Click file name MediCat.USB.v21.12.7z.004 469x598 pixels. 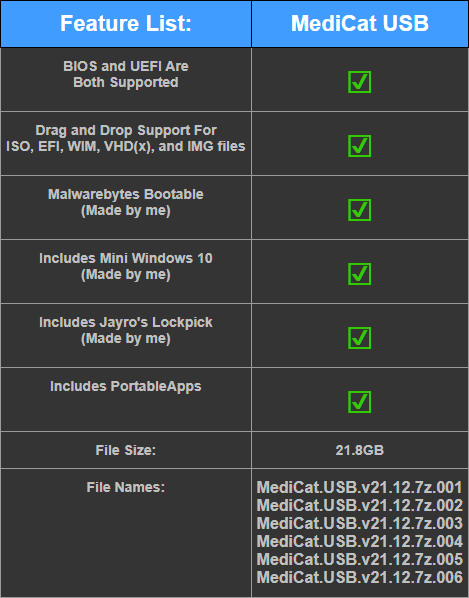coord(360,541)
